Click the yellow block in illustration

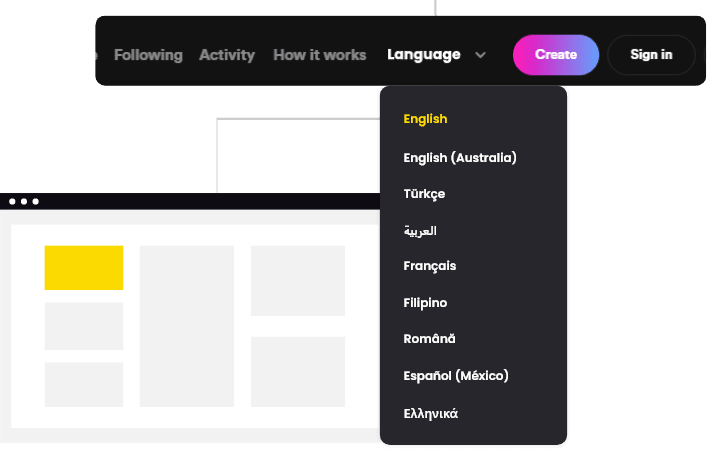pos(84,268)
